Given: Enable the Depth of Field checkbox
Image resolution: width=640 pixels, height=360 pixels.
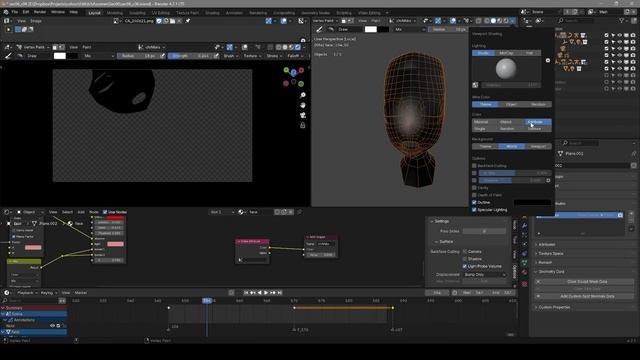Looking at the screenshot, I should pos(474,195).
